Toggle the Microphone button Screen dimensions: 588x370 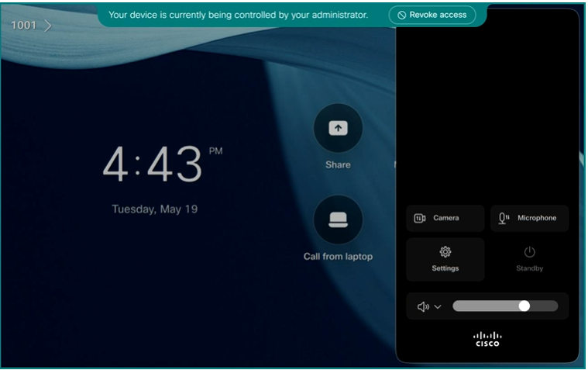point(529,218)
